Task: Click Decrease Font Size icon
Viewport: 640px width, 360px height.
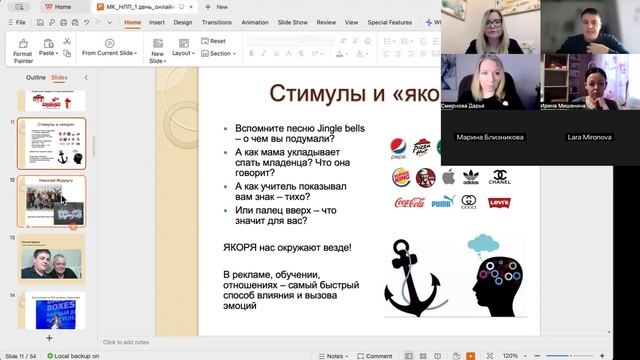Action: [355, 41]
